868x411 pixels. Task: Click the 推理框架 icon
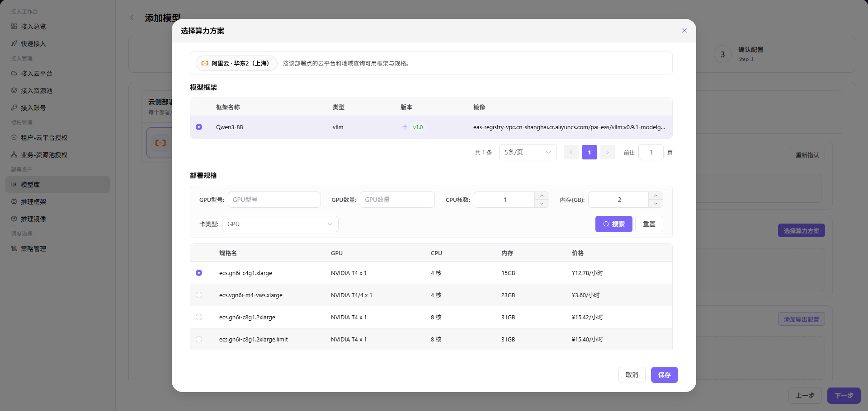(14, 201)
